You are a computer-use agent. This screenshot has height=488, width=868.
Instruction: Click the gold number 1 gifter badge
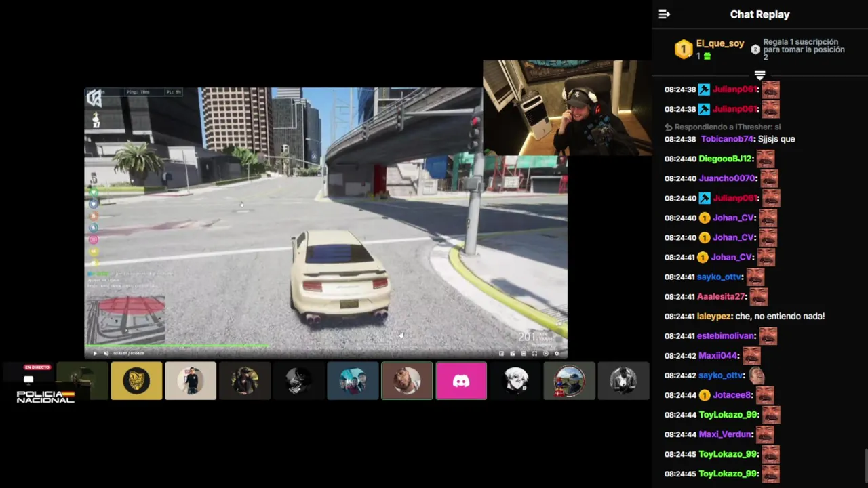(x=684, y=49)
